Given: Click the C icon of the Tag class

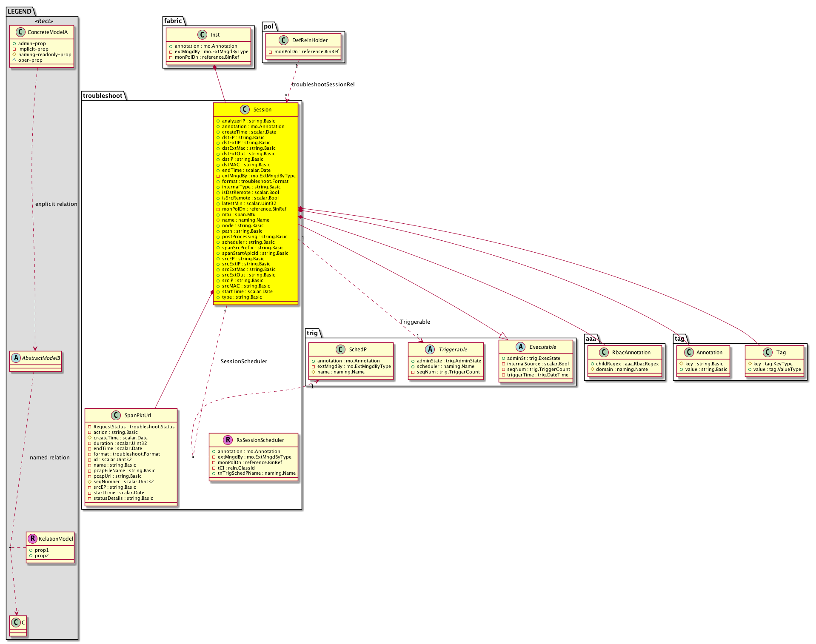Looking at the screenshot, I should (767, 352).
